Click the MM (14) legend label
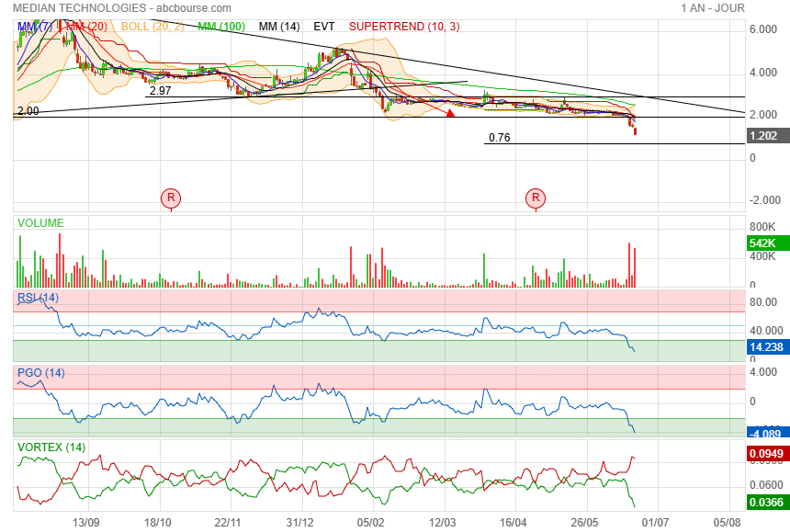 [279, 27]
